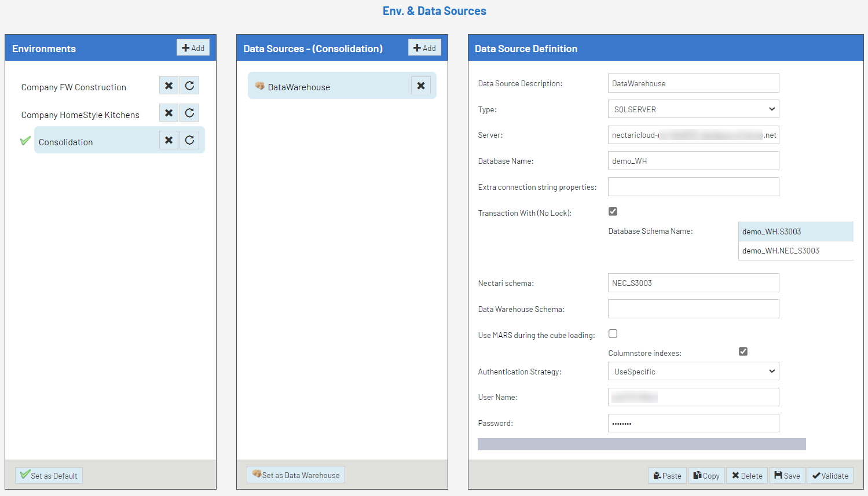Select Company FW Construction in Environments list
868x496 pixels.
pyautogui.click(x=74, y=87)
